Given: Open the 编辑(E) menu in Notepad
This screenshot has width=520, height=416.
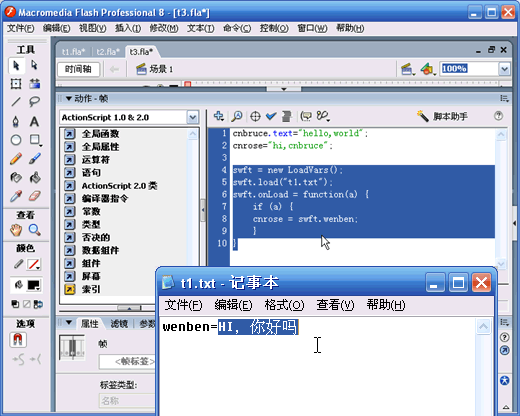Looking at the screenshot, I should pos(233,305).
